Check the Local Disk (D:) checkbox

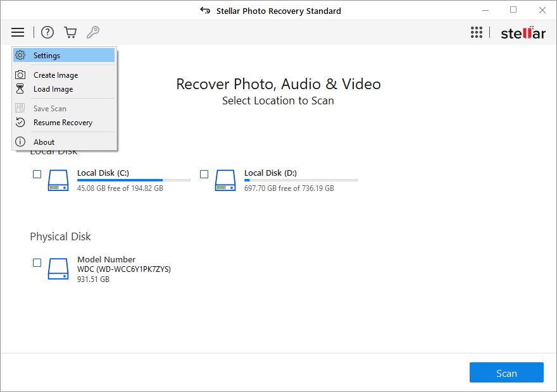click(204, 174)
